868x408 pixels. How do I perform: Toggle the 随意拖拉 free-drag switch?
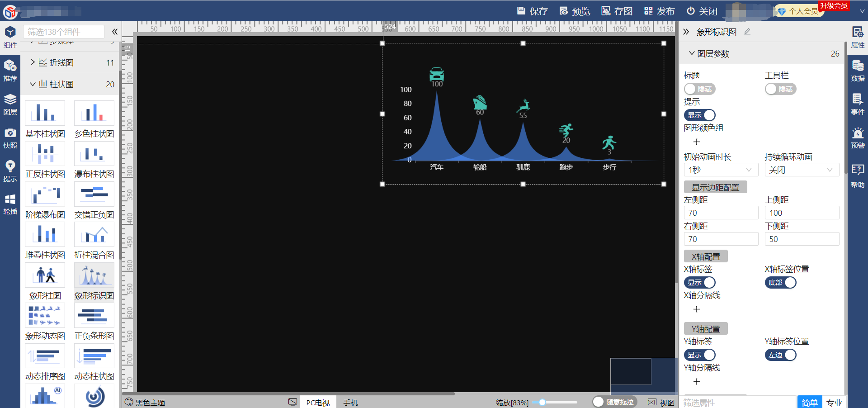(614, 402)
